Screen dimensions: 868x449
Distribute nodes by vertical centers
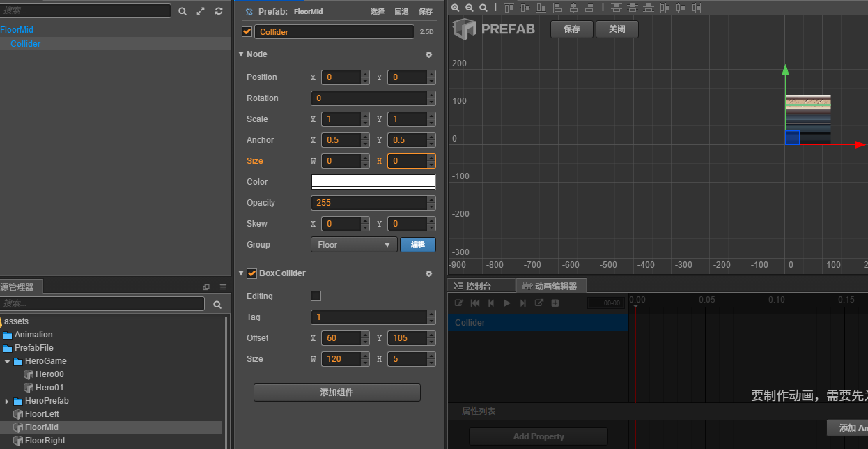pos(632,8)
